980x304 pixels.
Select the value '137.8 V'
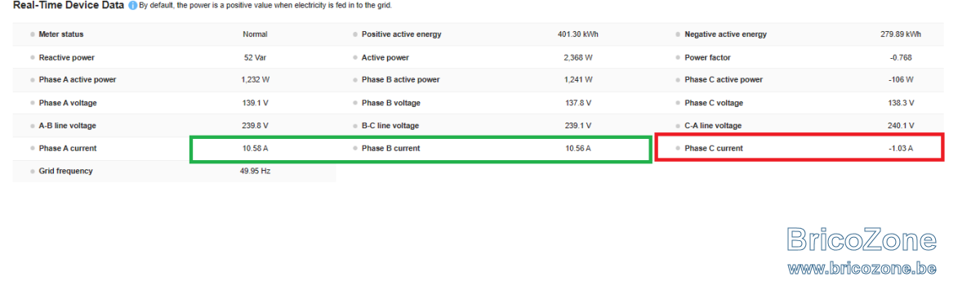[577, 103]
